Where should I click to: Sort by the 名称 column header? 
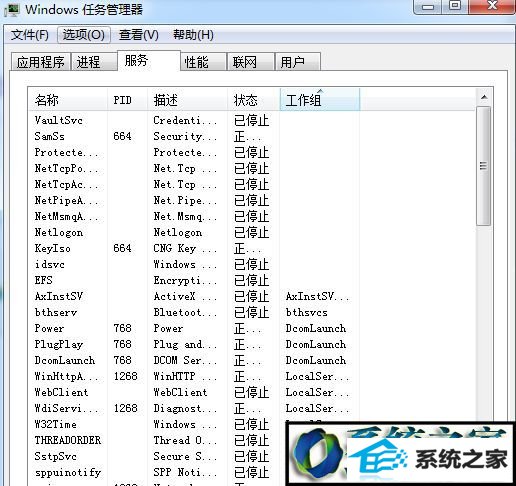tap(68, 100)
